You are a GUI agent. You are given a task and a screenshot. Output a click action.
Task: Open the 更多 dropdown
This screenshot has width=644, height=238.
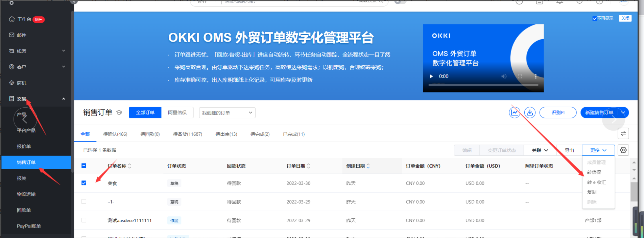coord(598,150)
